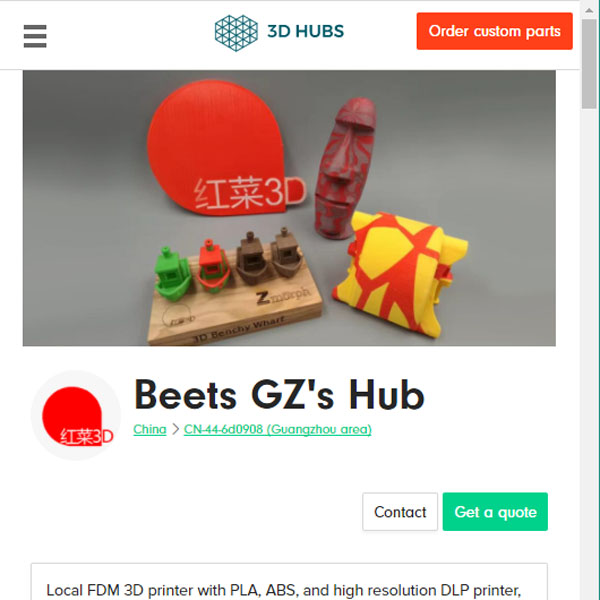This screenshot has width=600, height=600.
Task: Open the hamburger navigation menu
Action: (x=35, y=36)
